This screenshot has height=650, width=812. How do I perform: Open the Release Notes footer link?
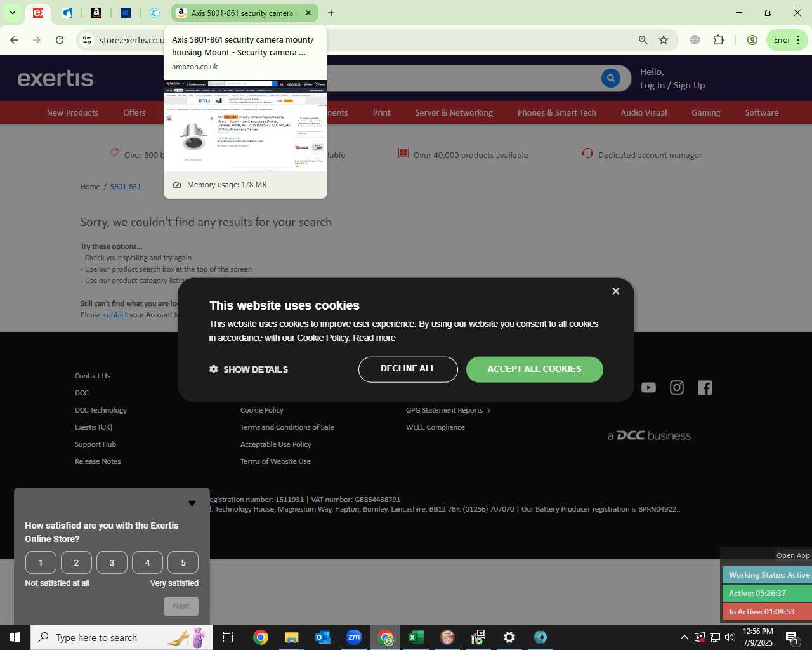(98, 461)
